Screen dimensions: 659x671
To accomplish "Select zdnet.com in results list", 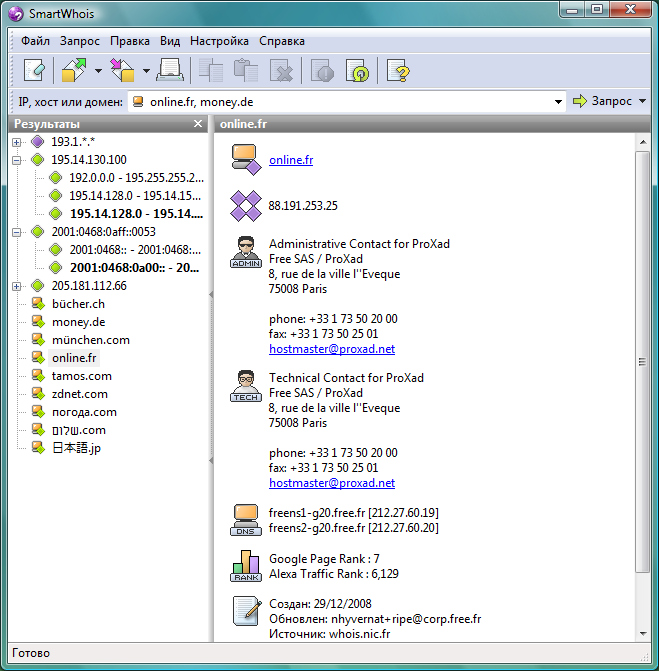I will tap(80, 394).
